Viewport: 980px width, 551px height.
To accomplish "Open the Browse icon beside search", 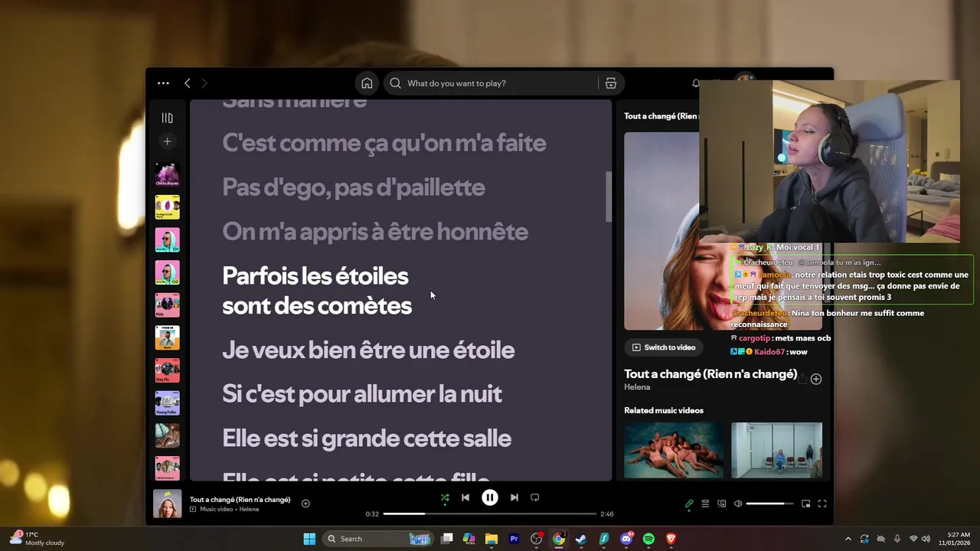I will 610,83.
